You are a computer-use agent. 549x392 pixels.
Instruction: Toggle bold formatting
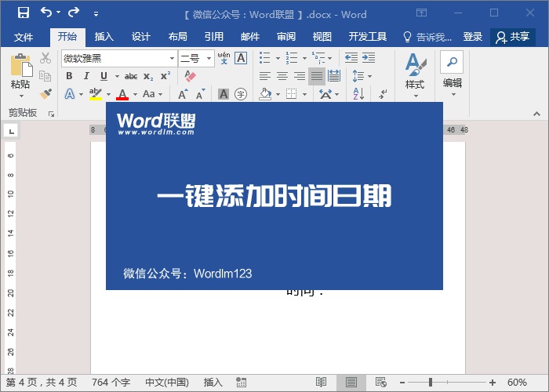click(x=69, y=76)
